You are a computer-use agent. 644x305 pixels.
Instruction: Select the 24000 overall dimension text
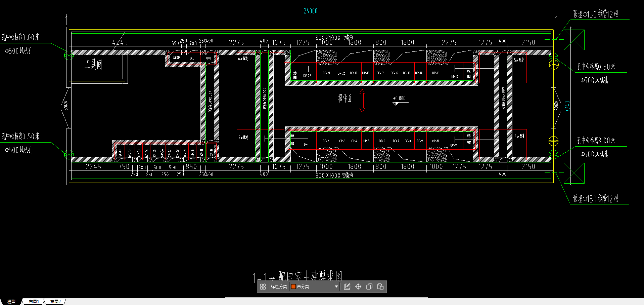click(311, 11)
